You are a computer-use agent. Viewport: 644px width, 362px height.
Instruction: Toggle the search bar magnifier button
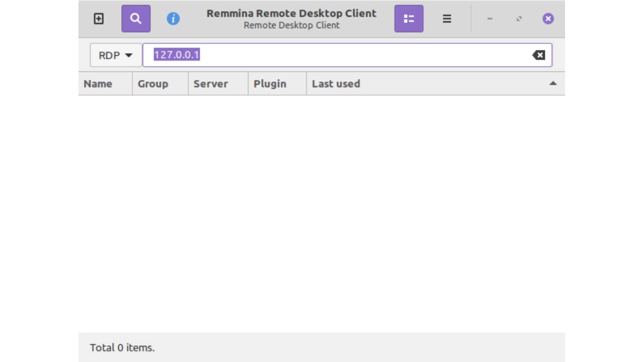pyautogui.click(x=136, y=19)
